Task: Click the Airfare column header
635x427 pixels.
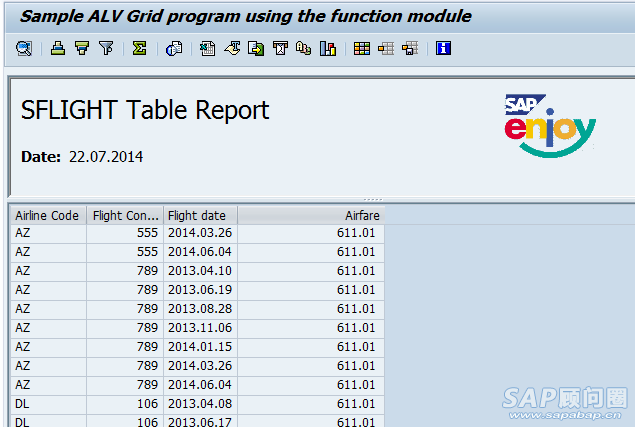Action: pos(310,215)
